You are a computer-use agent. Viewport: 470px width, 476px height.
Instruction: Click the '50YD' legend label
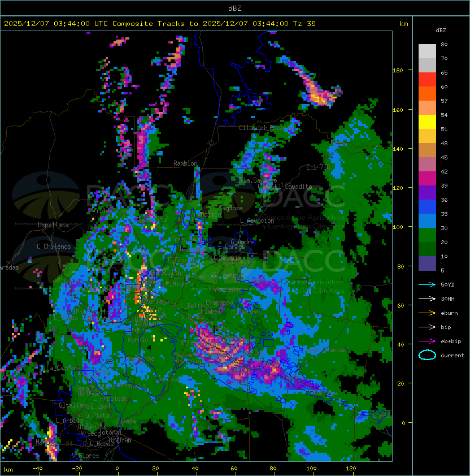[447, 285]
